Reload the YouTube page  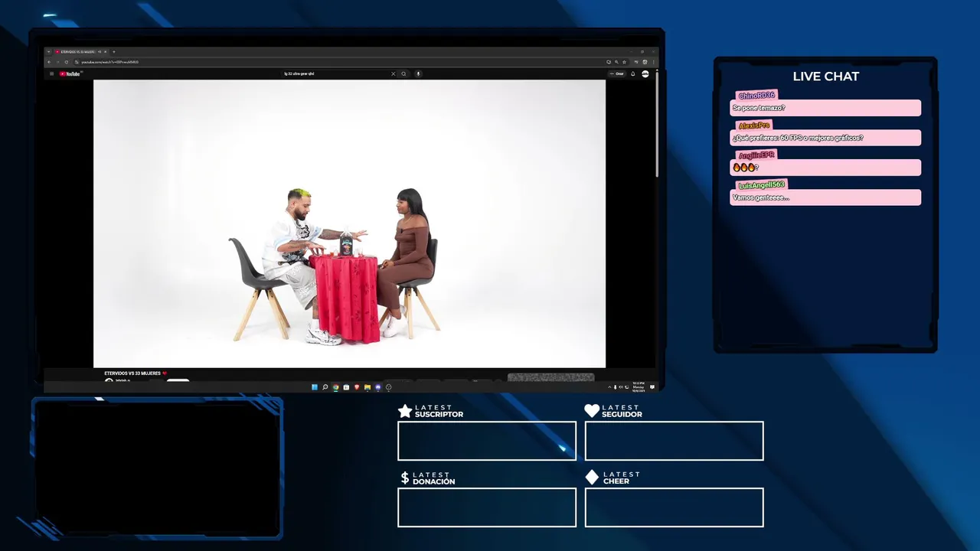tap(67, 62)
